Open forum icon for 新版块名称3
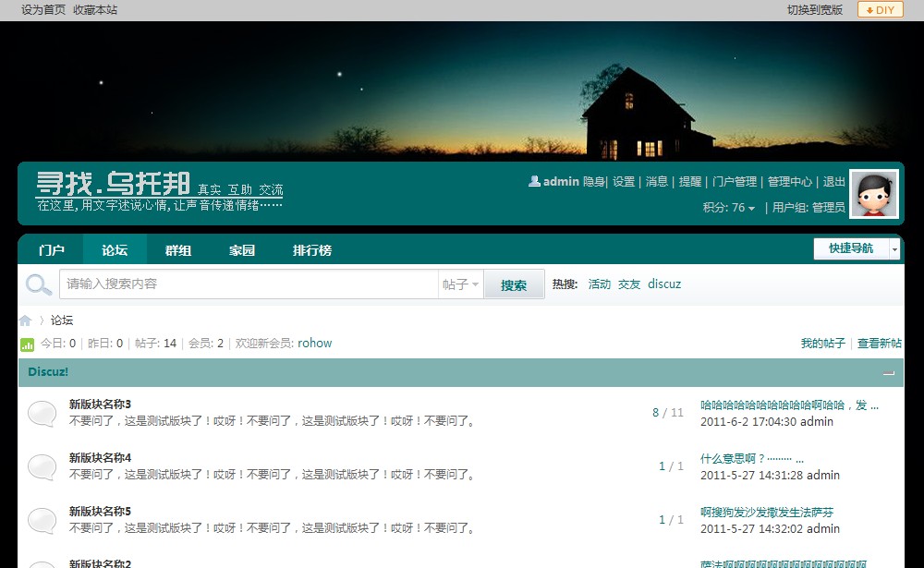 42,413
